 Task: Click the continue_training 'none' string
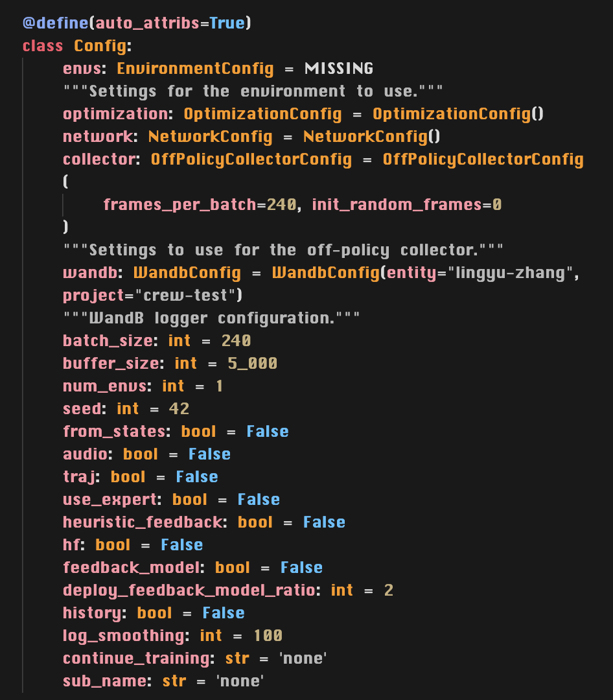tap(303, 658)
